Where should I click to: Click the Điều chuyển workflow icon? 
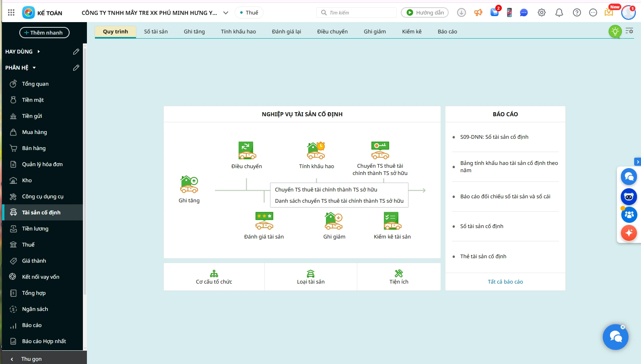click(x=247, y=150)
